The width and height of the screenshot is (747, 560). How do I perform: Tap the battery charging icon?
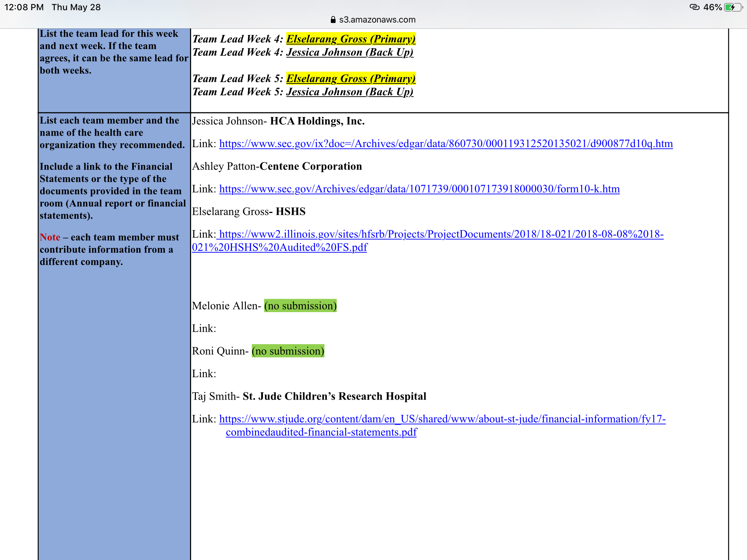(x=733, y=7)
